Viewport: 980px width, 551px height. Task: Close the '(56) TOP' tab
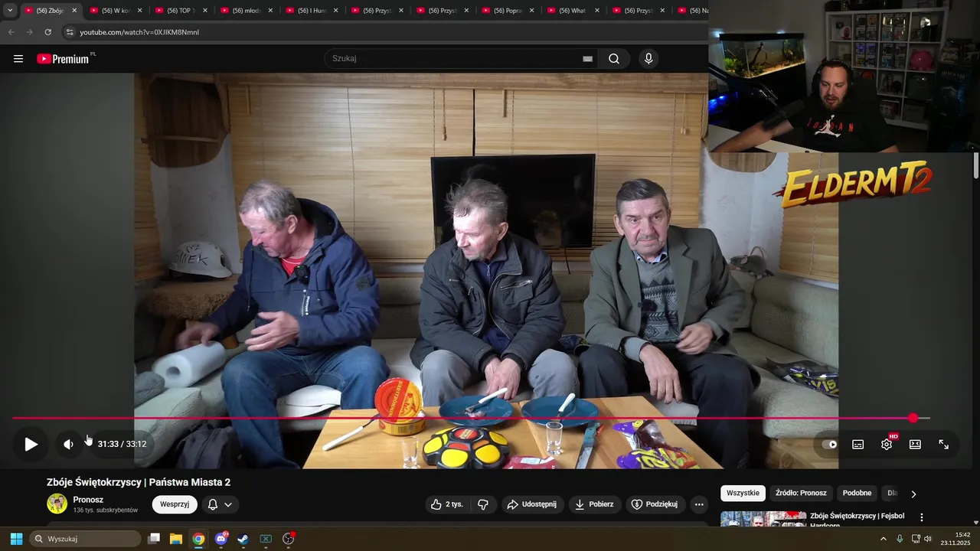(205, 11)
